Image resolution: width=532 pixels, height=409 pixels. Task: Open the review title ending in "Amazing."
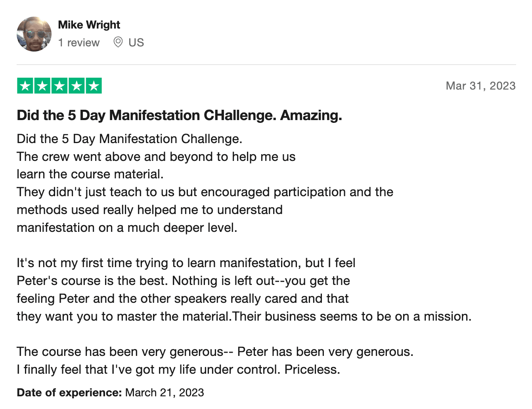click(x=179, y=115)
